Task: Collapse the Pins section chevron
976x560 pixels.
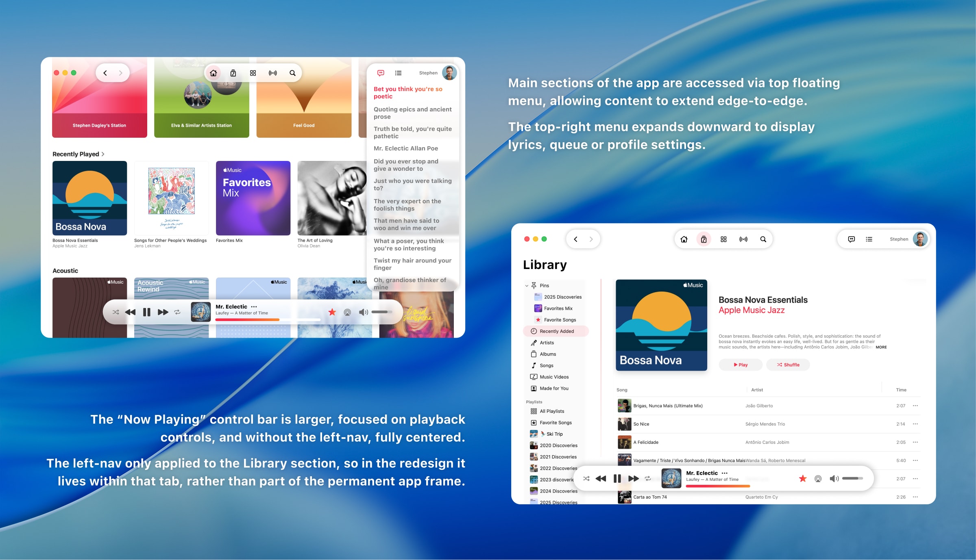Action: coord(527,286)
